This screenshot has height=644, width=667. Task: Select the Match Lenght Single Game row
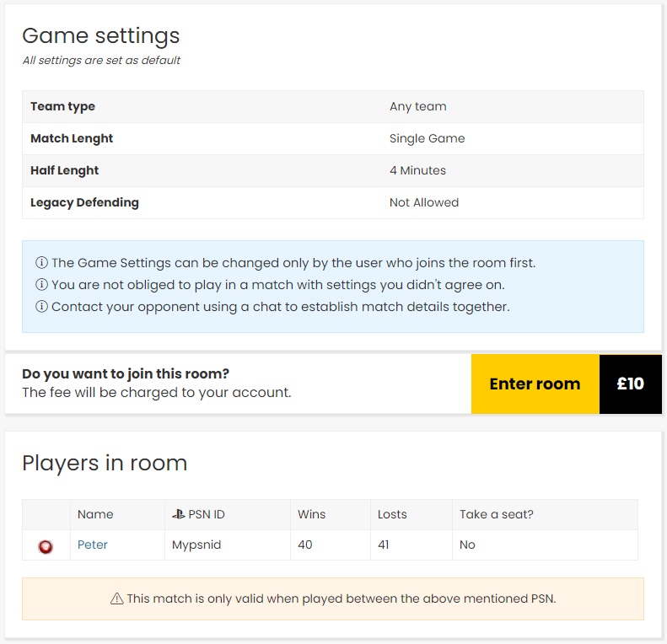[332, 139]
